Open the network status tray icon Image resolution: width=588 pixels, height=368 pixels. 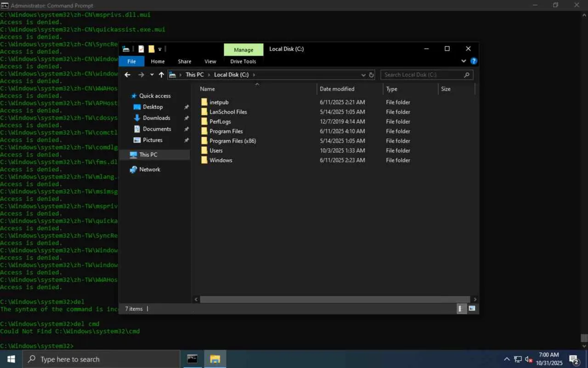click(518, 359)
